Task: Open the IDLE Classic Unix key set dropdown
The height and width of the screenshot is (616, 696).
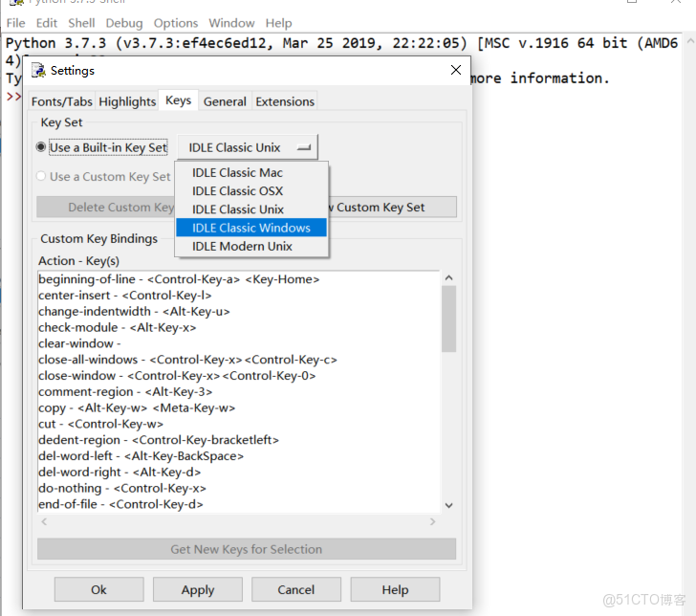Action: [x=248, y=147]
